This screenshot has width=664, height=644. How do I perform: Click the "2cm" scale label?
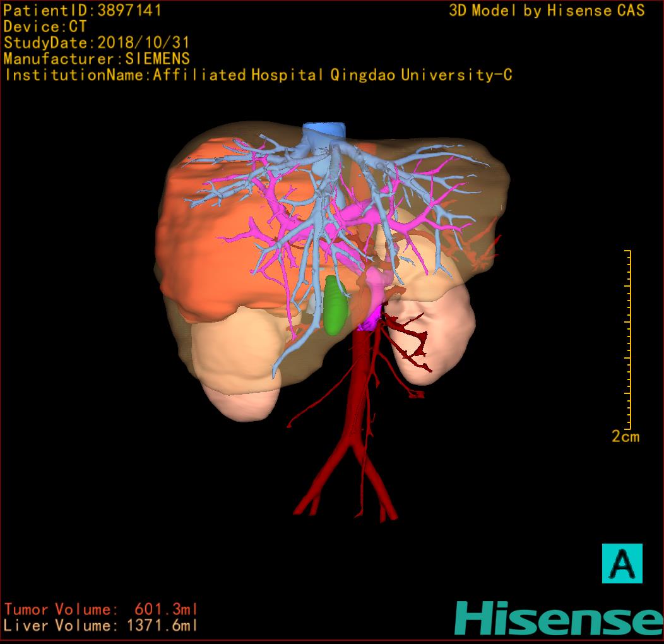point(625,436)
